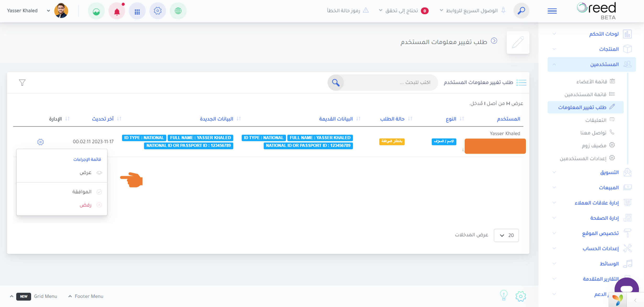Click the row management gear icon
This screenshot has height=307, width=644.
click(40, 142)
